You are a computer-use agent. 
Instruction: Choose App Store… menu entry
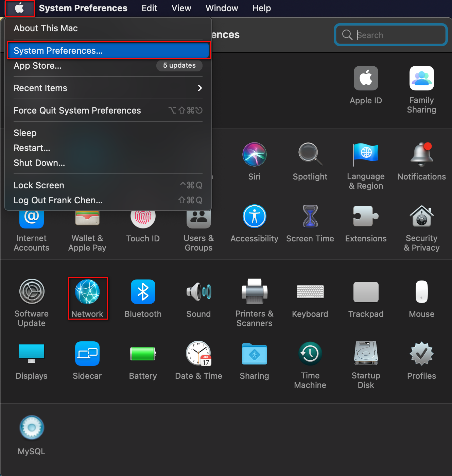tap(108, 66)
